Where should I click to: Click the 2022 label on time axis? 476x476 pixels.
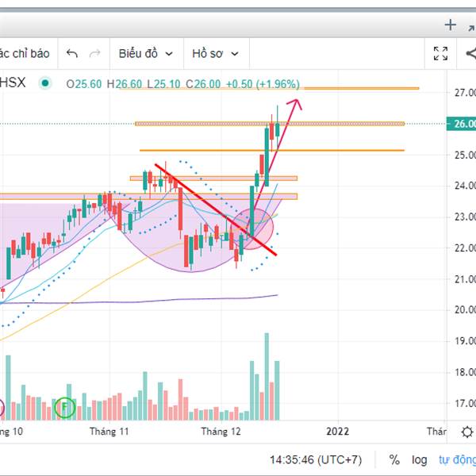point(338,432)
